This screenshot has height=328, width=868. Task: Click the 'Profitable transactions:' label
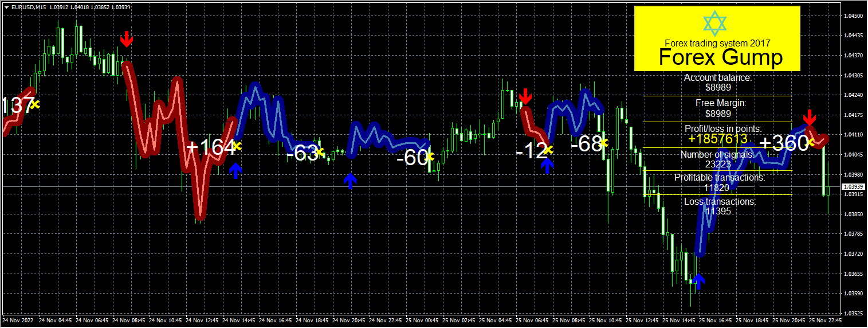pyautogui.click(x=720, y=178)
